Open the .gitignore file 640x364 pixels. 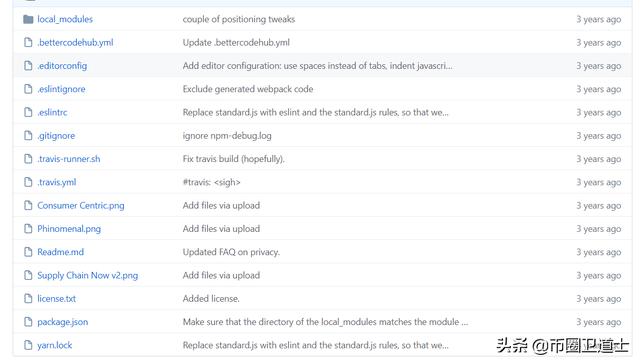click(x=56, y=135)
